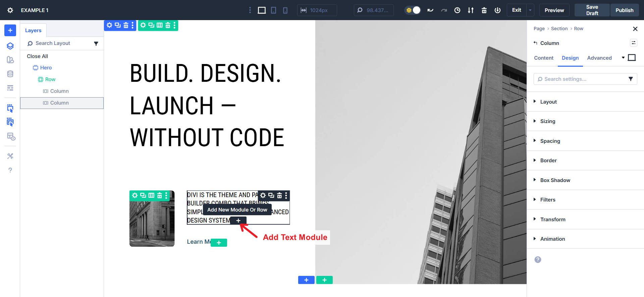The image size is (644, 297).
Task: Add new section with the blue plus at the bottom of the canvas
Action: [x=306, y=280]
